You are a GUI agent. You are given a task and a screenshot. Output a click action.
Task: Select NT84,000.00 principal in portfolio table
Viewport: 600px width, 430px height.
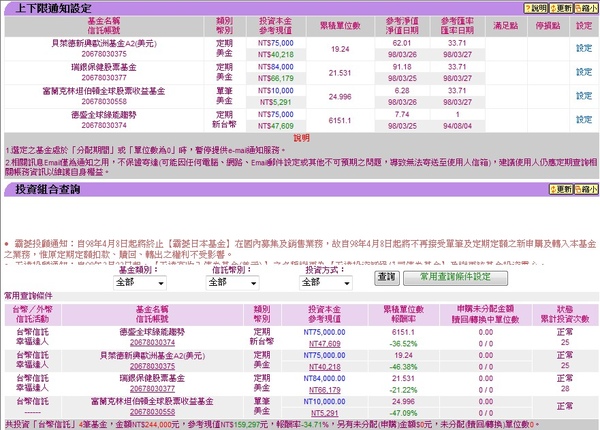[324, 378]
